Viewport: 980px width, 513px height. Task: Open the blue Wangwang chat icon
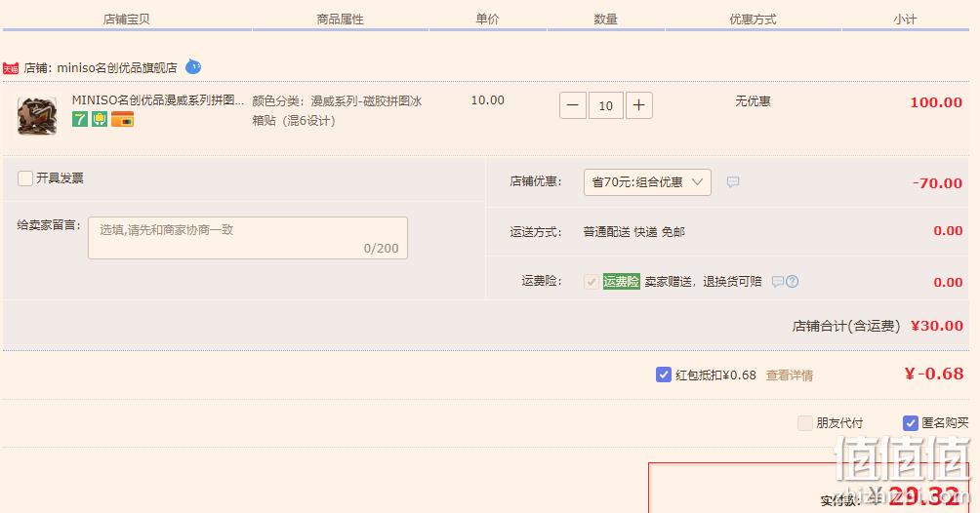coord(193,66)
